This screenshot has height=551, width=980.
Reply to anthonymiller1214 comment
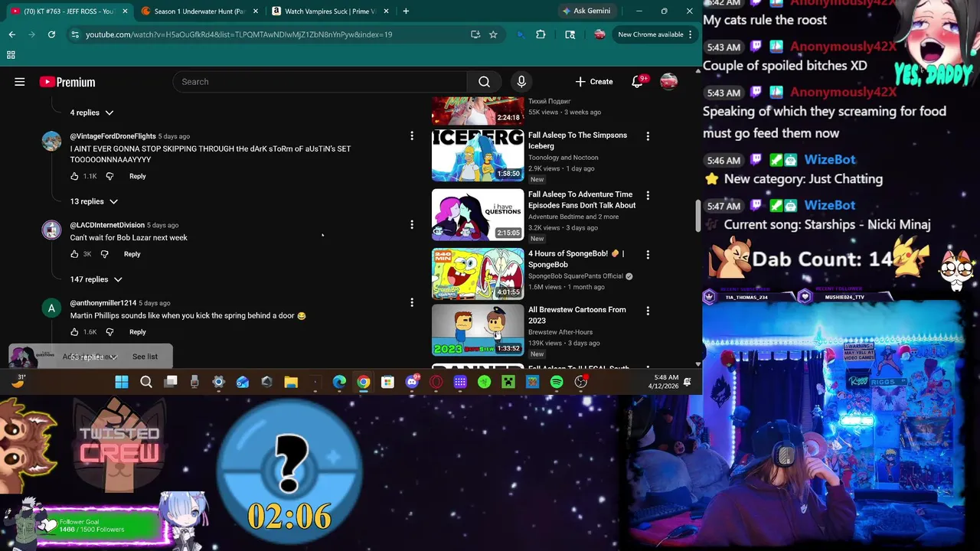pos(138,332)
